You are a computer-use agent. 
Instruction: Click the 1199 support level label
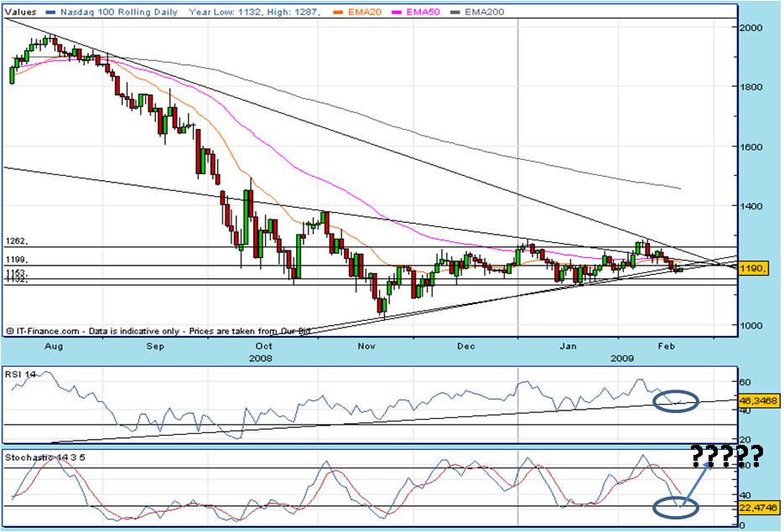pos(17,260)
